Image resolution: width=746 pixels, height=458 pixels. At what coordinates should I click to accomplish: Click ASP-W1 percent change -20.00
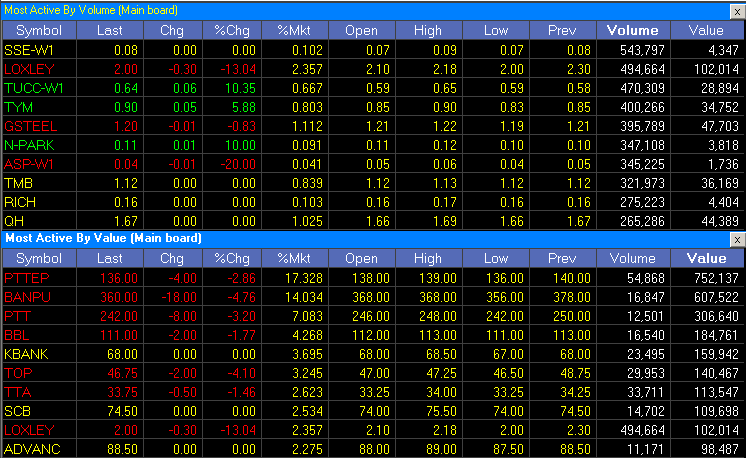[238, 165]
